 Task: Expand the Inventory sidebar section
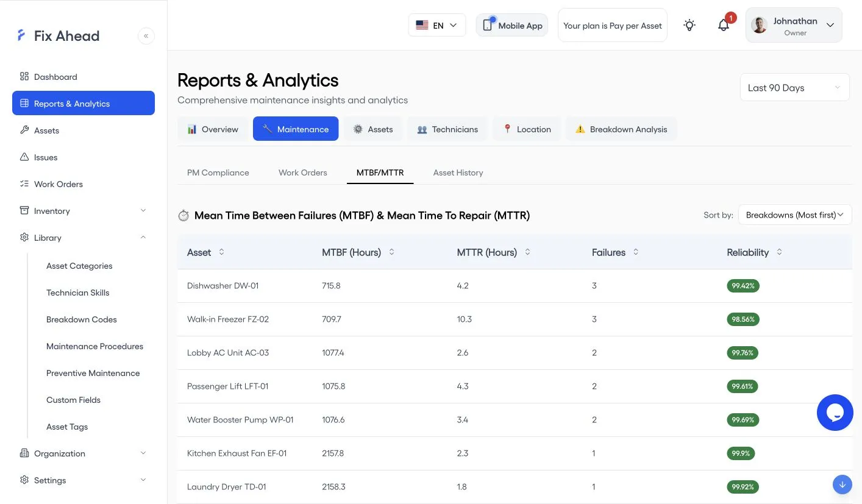(x=84, y=211)
